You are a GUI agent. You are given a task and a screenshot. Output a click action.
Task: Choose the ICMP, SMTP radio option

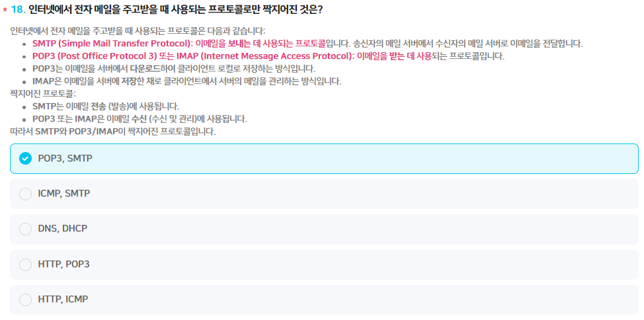click(26, 194)
